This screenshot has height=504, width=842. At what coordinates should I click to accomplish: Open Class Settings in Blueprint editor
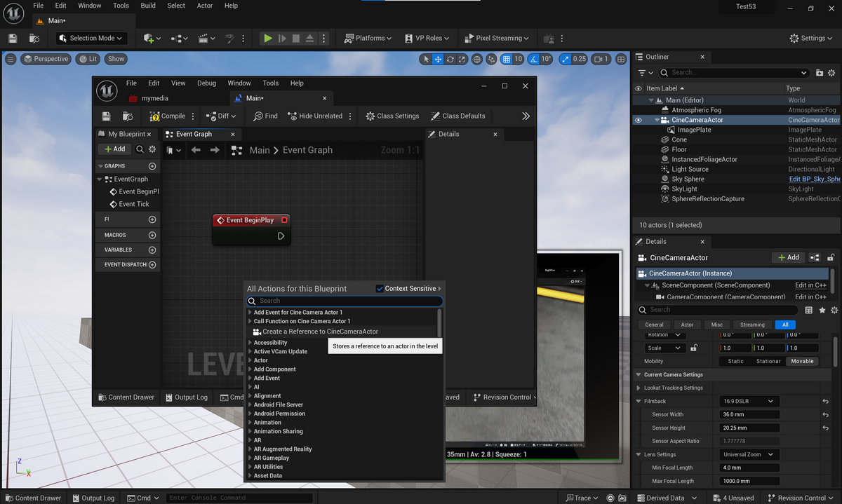pyautogui.click(x=392, y=116)
